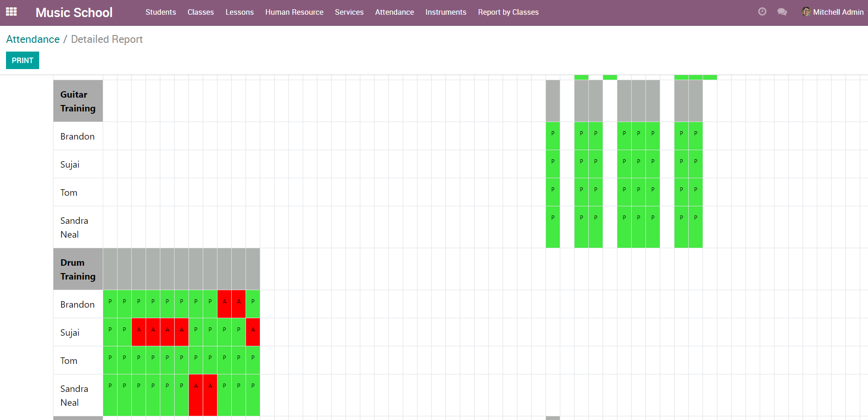The width and height of the screenshot is (868, 420).
Task: Click the Drum Training class header cell
Action: coord(78,269)
